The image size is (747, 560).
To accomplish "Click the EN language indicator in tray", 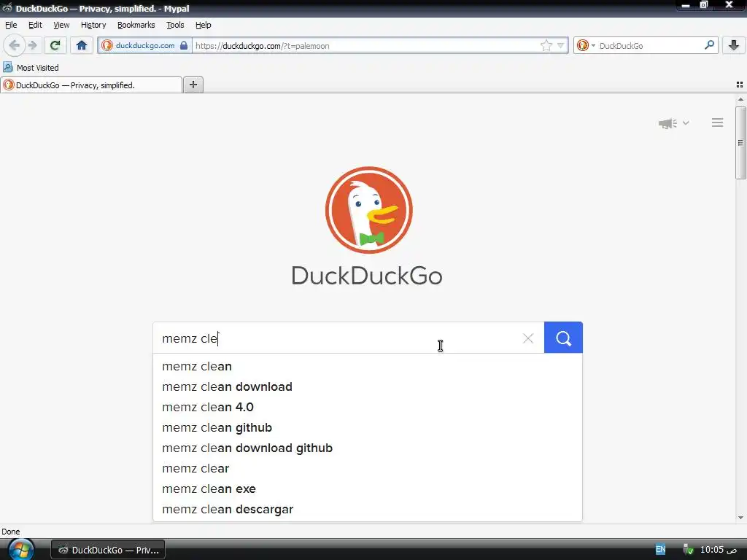I will pos(660,550).
